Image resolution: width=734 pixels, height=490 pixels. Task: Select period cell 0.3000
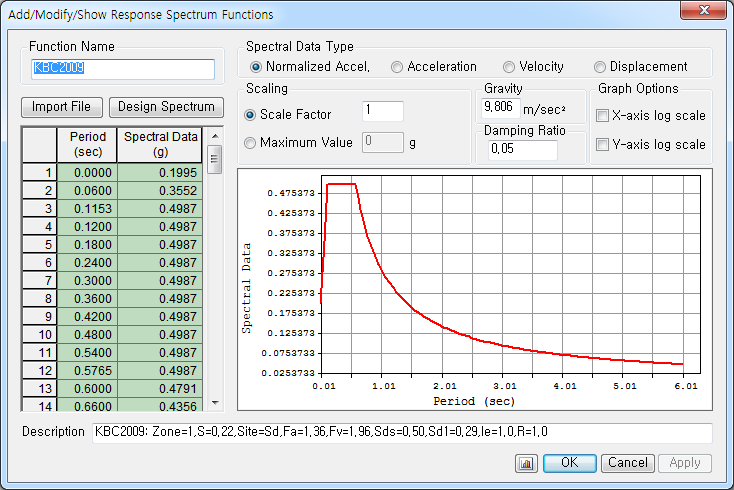click(87, 281)
